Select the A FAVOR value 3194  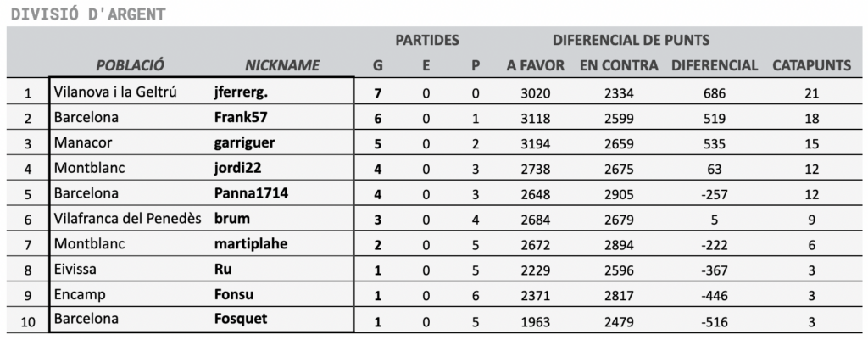(x=536, y=144)
